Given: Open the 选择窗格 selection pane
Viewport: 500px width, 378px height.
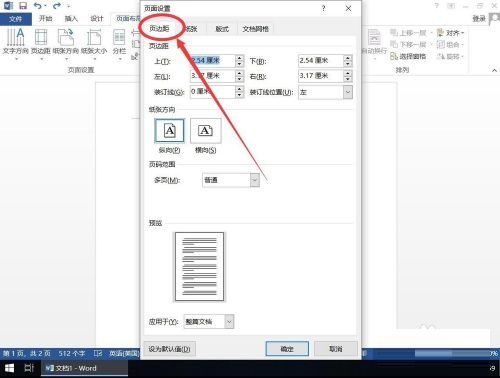Looking at the screenshot, I should tap(408, 56).
